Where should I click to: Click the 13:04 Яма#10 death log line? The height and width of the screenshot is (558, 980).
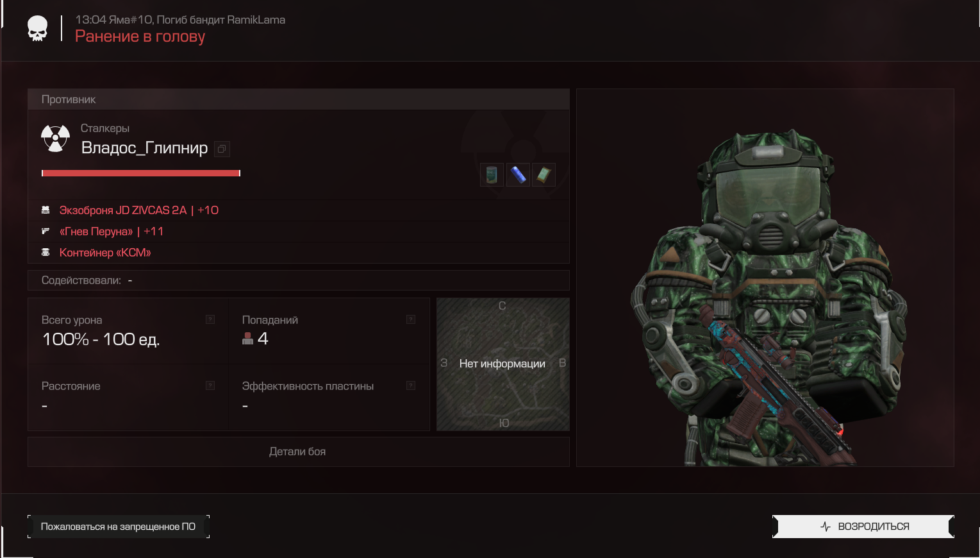(180, 20)
